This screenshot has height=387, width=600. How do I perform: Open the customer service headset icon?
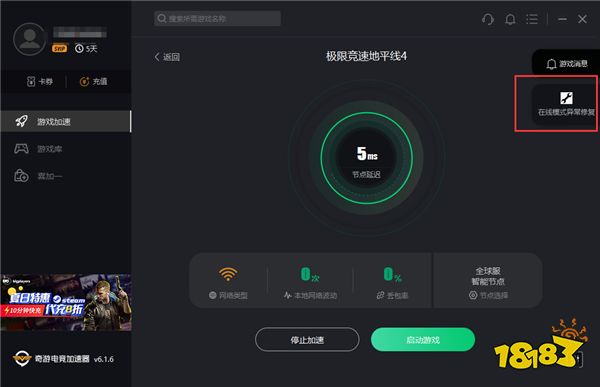(488, 19)
